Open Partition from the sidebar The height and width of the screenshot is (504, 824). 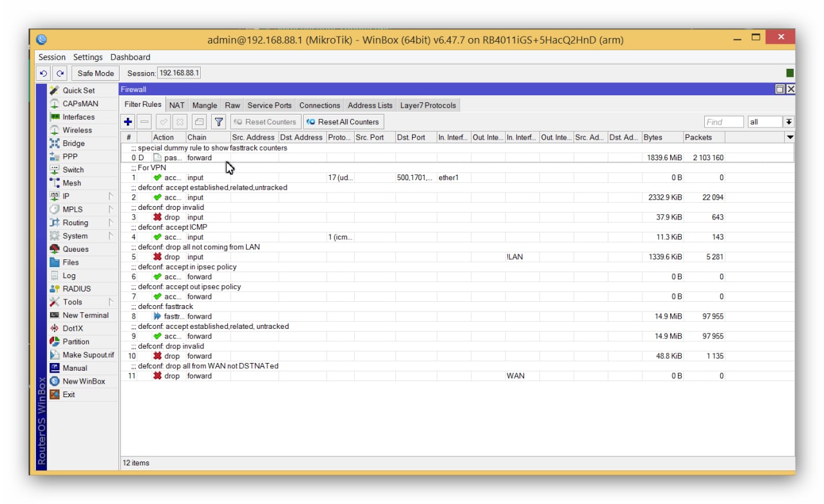pos(75,342)
